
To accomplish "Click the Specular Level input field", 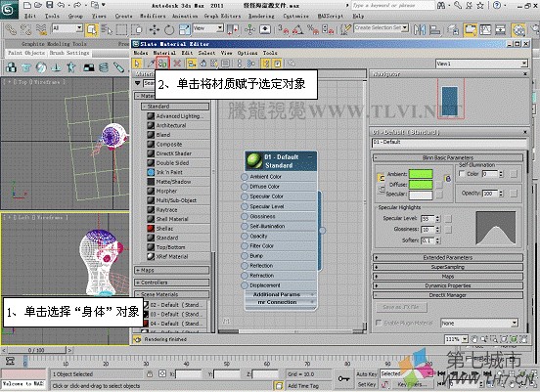I will coord(427,219).
